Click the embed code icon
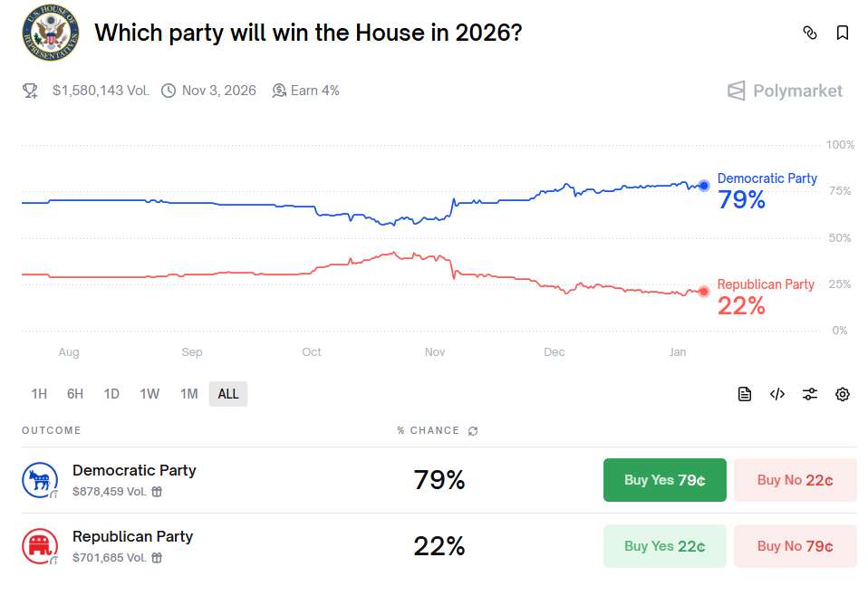868x596 pixels. [x=777, y=394]
